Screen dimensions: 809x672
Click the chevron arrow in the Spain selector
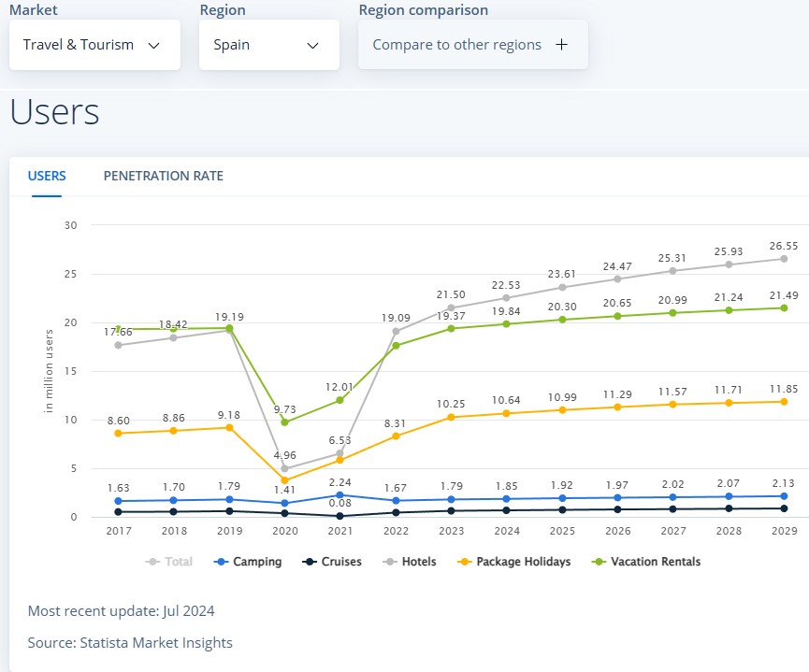[312, 45]
